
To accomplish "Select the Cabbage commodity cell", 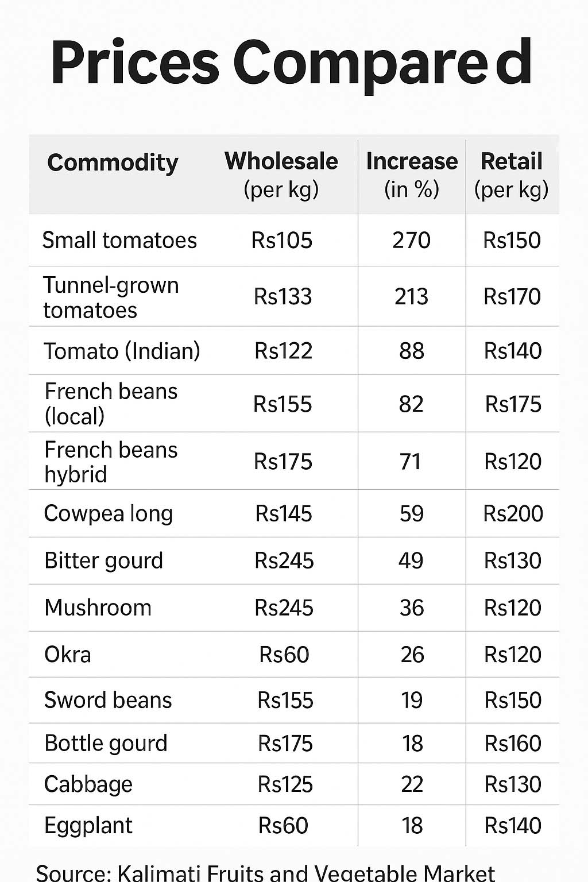I will 88,784.
